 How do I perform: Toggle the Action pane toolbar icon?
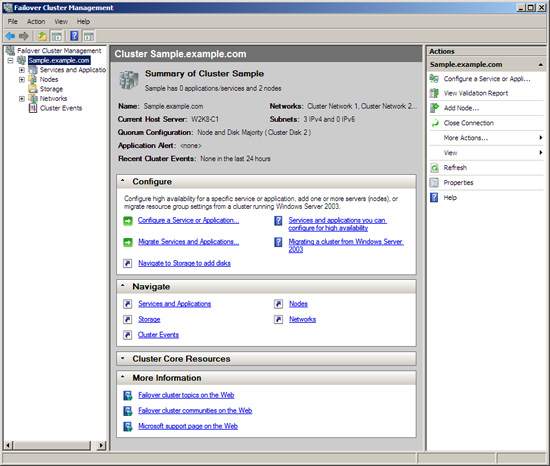[x=89, y=36]
